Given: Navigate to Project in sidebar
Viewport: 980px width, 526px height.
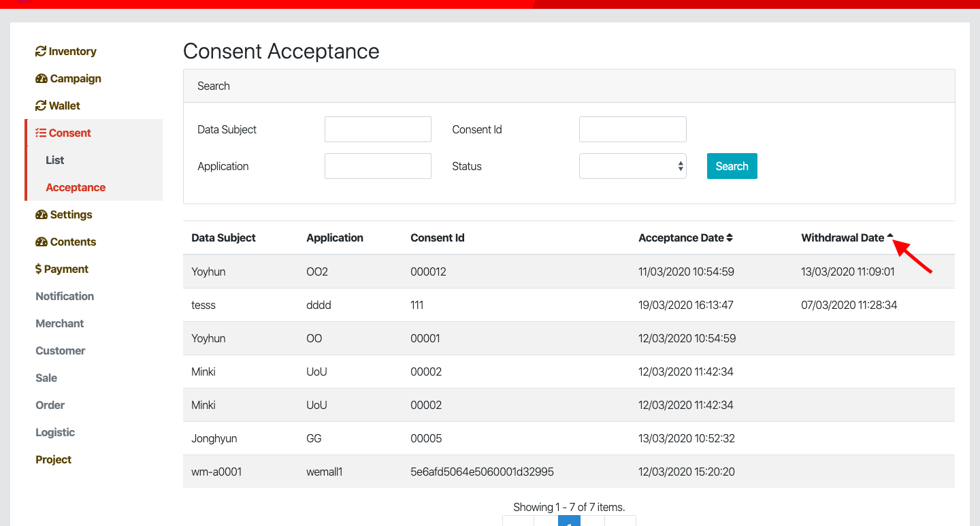Looking at the screenshot, I should 54,460.
